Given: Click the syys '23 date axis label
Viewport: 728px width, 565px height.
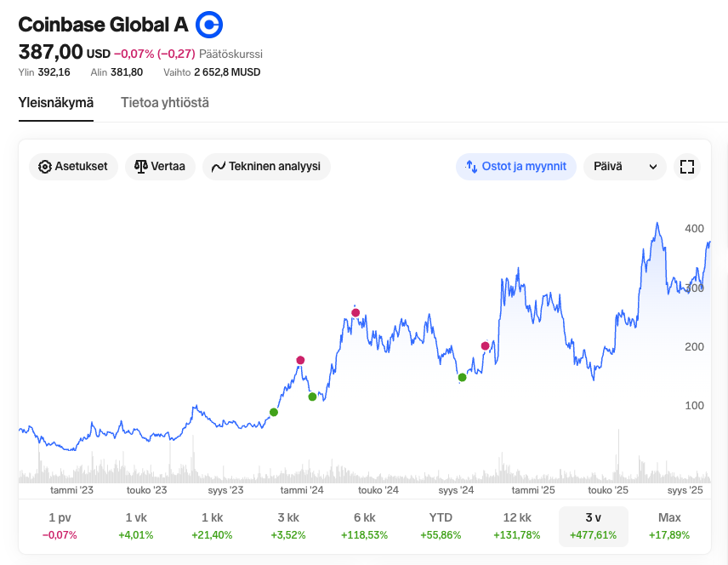Looking at the screenshot, I should pyautogui.click(x=225, y=490).
